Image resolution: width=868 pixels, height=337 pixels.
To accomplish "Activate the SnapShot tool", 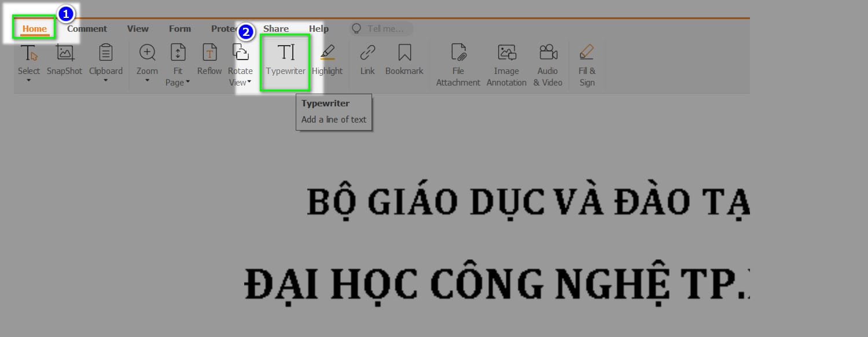I will point(65,60).
